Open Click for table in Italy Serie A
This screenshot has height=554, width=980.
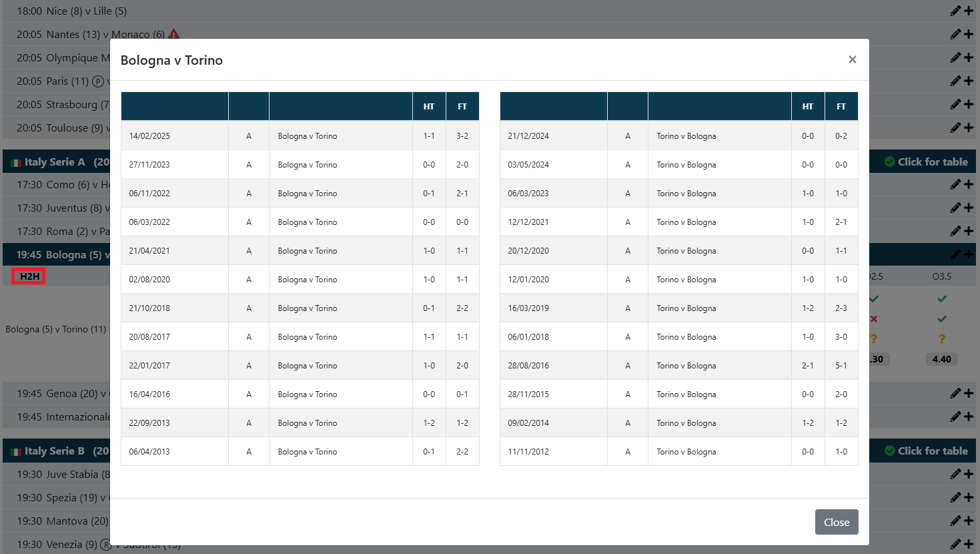pyautogui.click(x=926, y=162)
